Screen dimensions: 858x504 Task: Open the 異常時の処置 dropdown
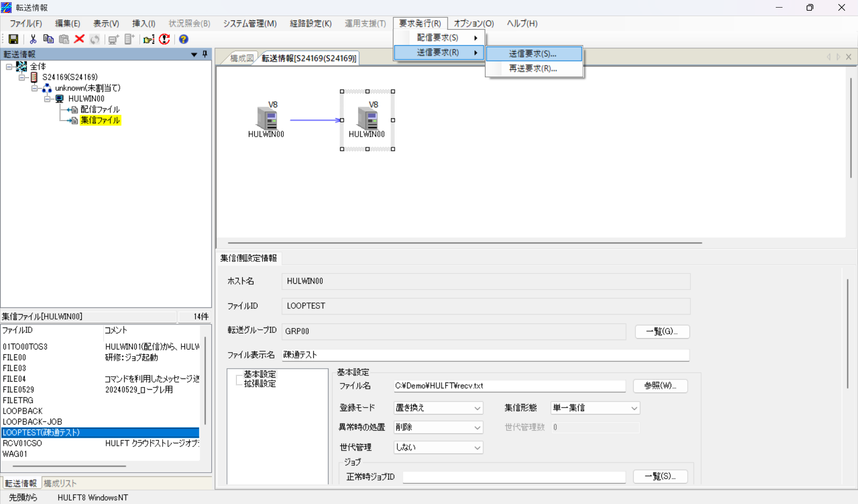click(x=438, y=428)
